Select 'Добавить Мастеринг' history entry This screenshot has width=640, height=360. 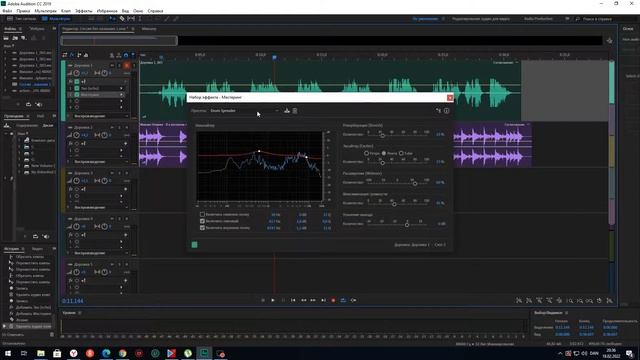[33, 313]
